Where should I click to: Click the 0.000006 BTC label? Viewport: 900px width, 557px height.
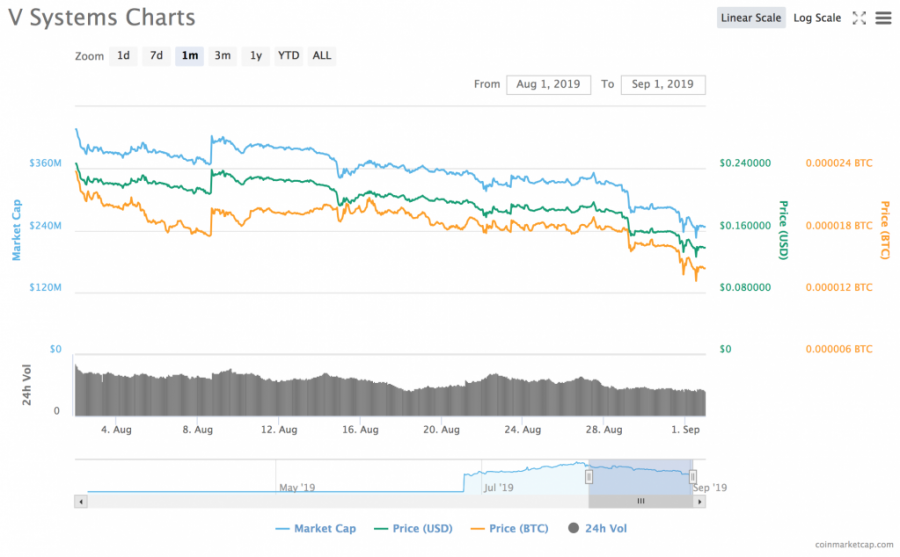pyautogui.click(x=839, y=349)
